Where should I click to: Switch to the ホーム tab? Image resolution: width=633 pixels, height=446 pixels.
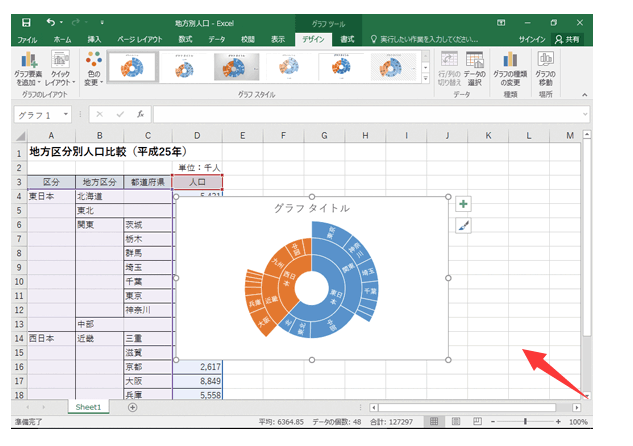point(62,40)
